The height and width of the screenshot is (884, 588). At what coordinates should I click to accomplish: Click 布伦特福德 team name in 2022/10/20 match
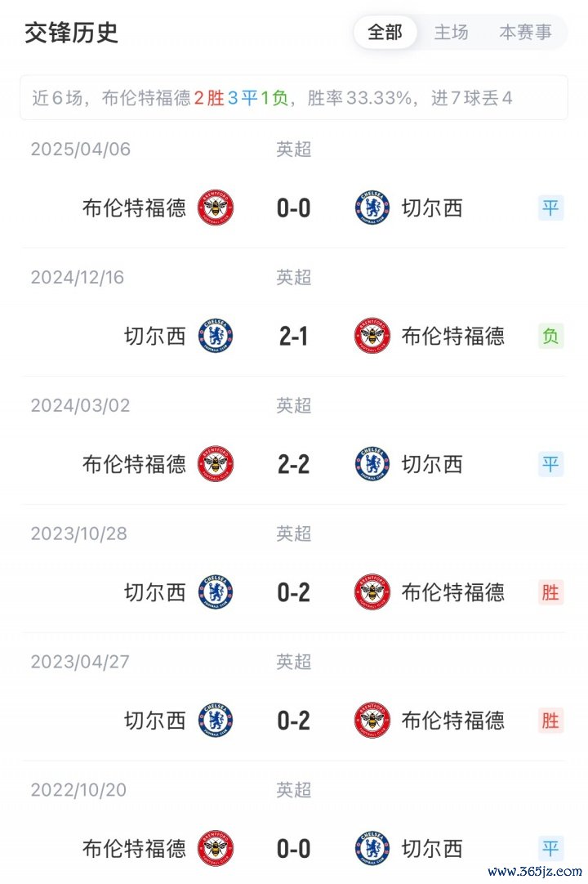pos(134,849)
